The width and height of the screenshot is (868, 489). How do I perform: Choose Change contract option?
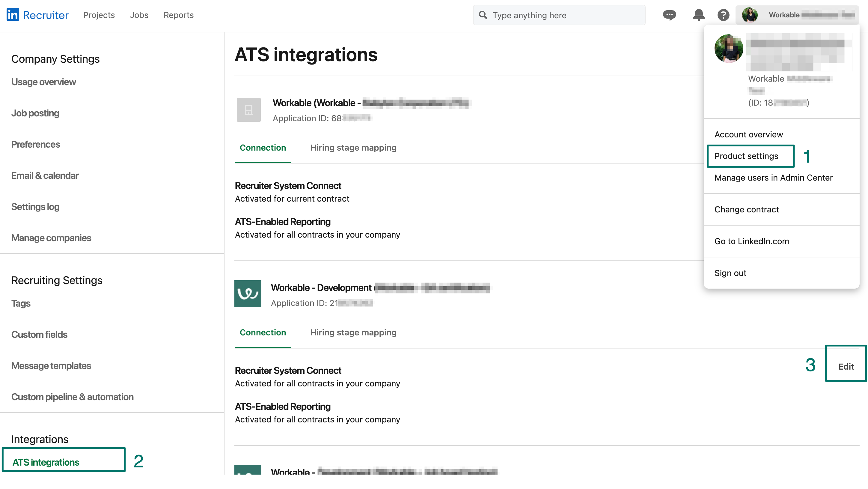pos(746,209)
